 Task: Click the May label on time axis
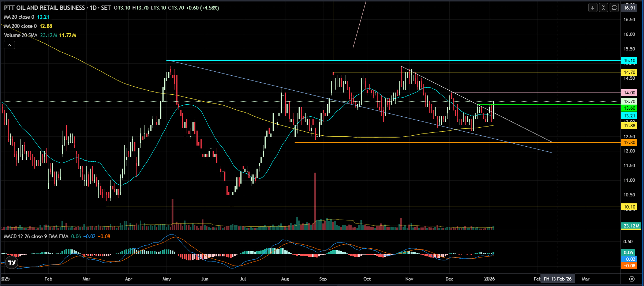[166, 279]
